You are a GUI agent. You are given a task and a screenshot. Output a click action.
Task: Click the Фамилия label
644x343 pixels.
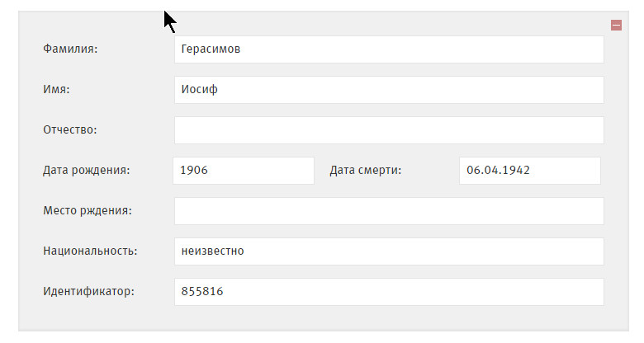click(70, 49)
